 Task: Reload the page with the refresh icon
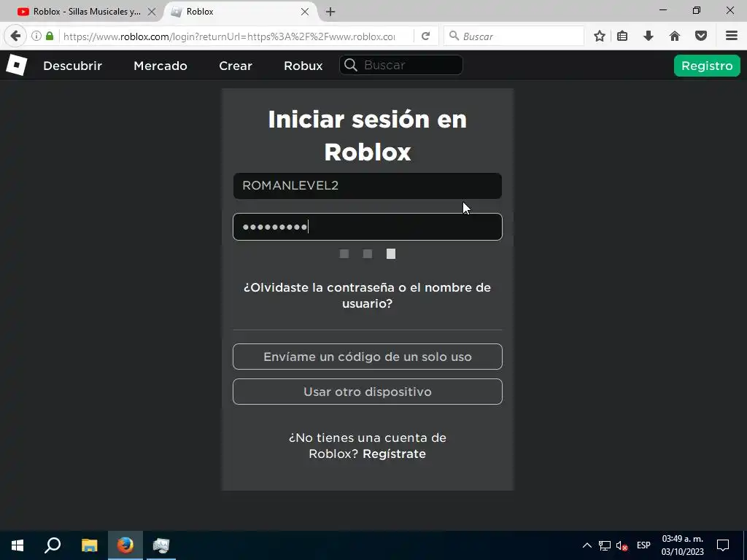[425, 36]
